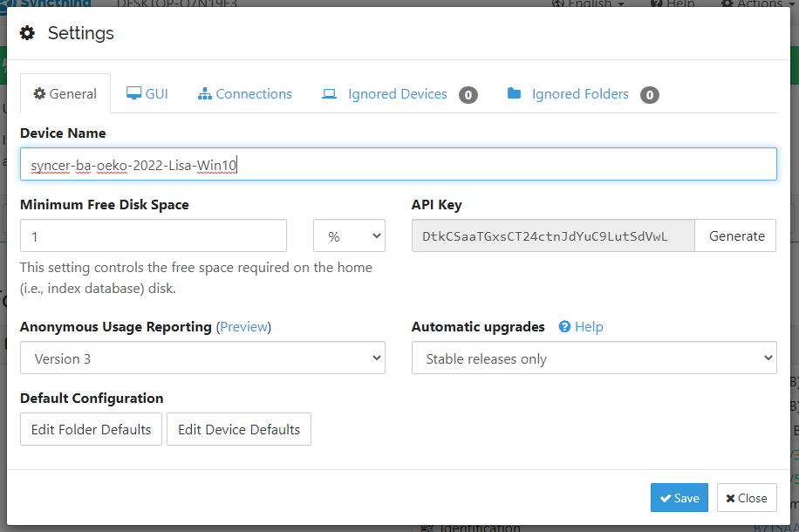Screen dimensions: 799x532
Task: Open the Automatic upgrades dropdown
Action: [x=593, y=358]
